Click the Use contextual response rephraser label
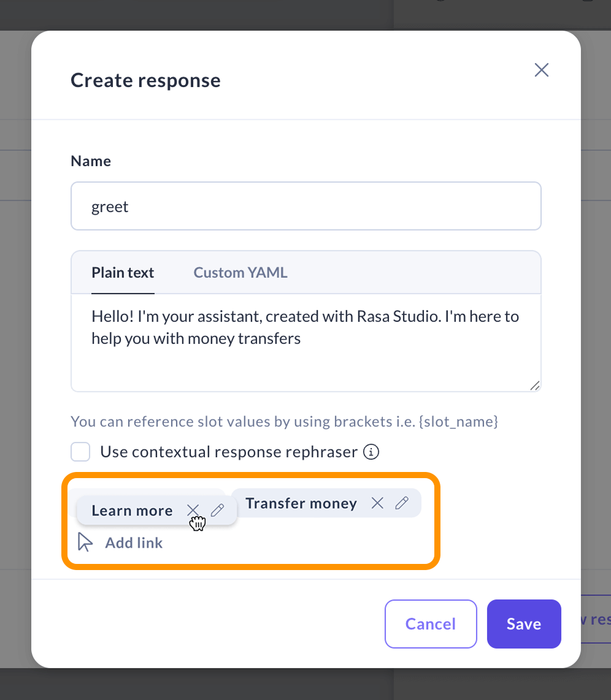Viewport: 611px width, 700px height. (229, 452)
